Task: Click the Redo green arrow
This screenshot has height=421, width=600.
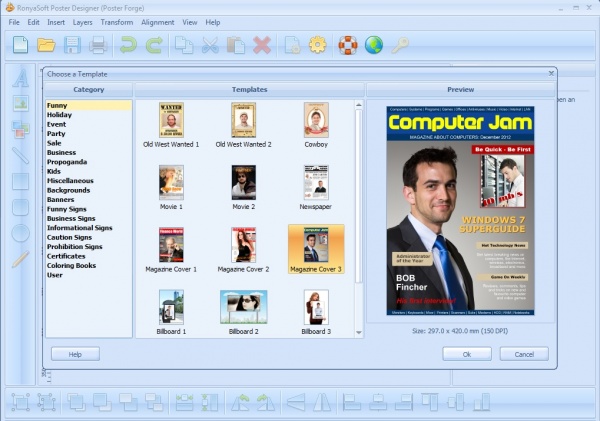Action: point(154,45)
